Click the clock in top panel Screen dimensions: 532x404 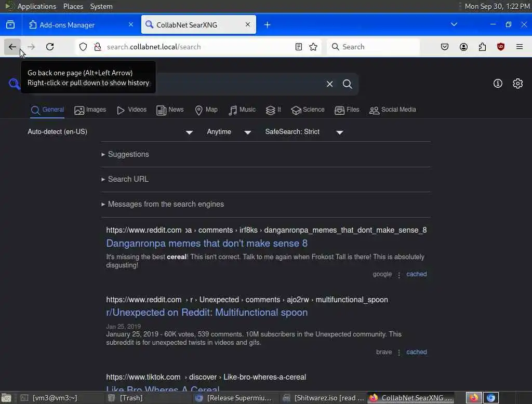tap(497, 6)
